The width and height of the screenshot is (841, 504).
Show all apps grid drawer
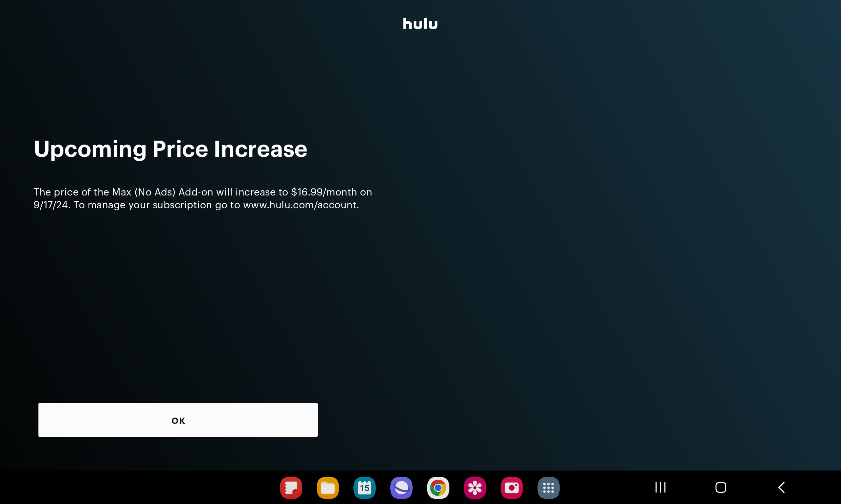tap(549, 488)
